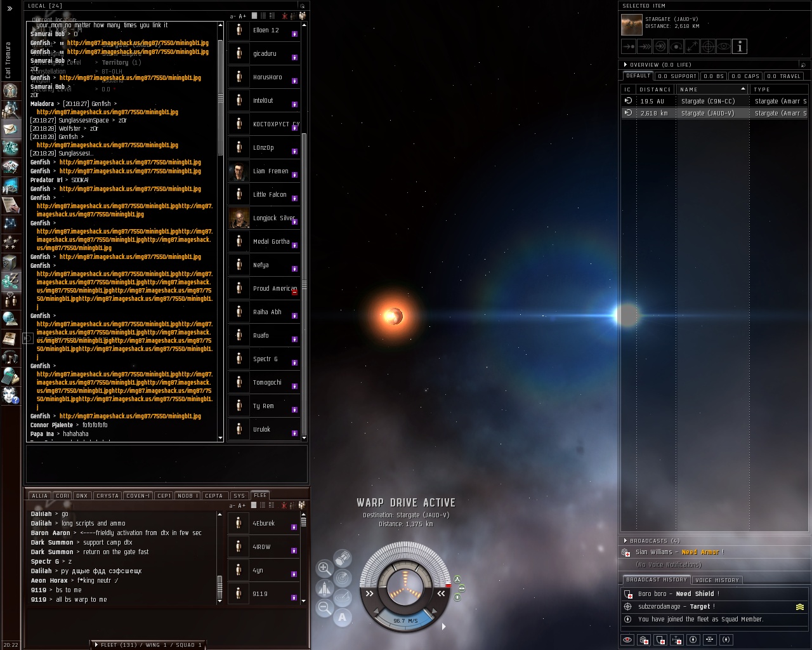Click the Orbit icon in Selected Item
The height and width of the screenshot is (650, 812).
pos(676,46)
